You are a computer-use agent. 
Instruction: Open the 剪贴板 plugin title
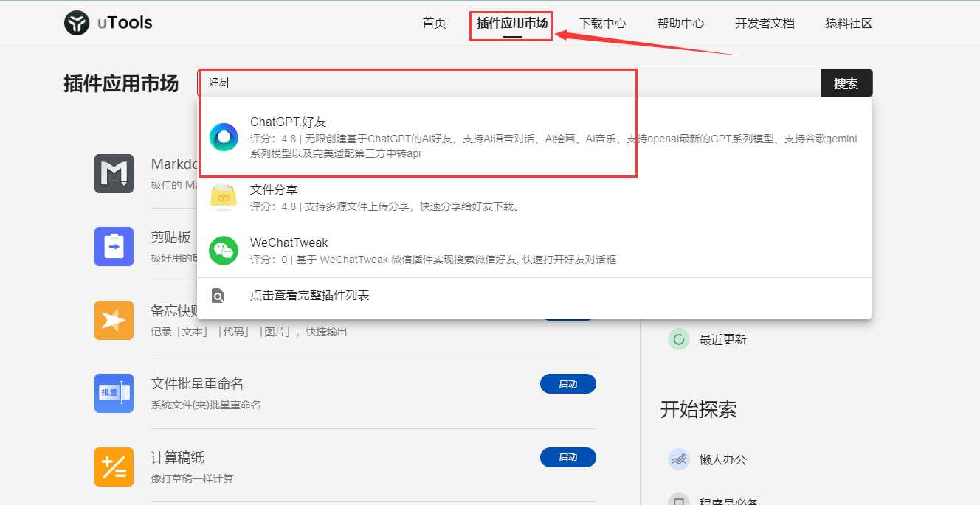tap(171, 237)
